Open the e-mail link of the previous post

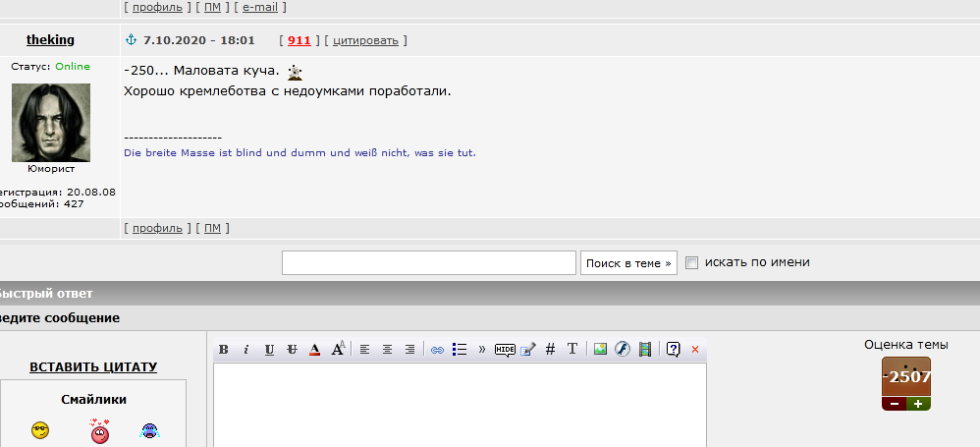point(260,8)
